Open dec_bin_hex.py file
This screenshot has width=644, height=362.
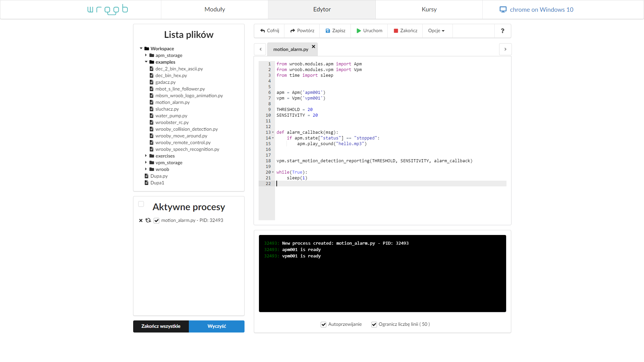coord(171,75)
